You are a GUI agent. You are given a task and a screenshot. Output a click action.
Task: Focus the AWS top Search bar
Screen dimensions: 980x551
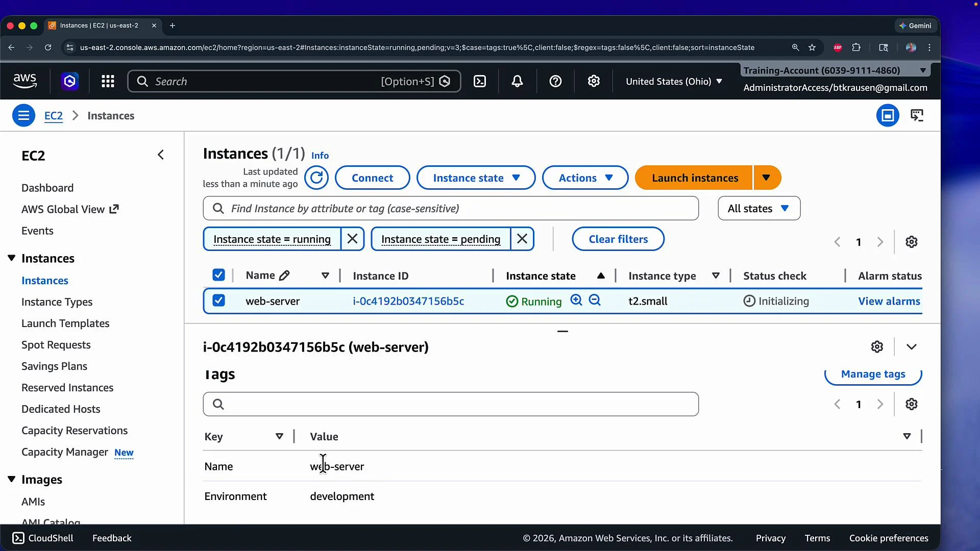click(294, 81)
